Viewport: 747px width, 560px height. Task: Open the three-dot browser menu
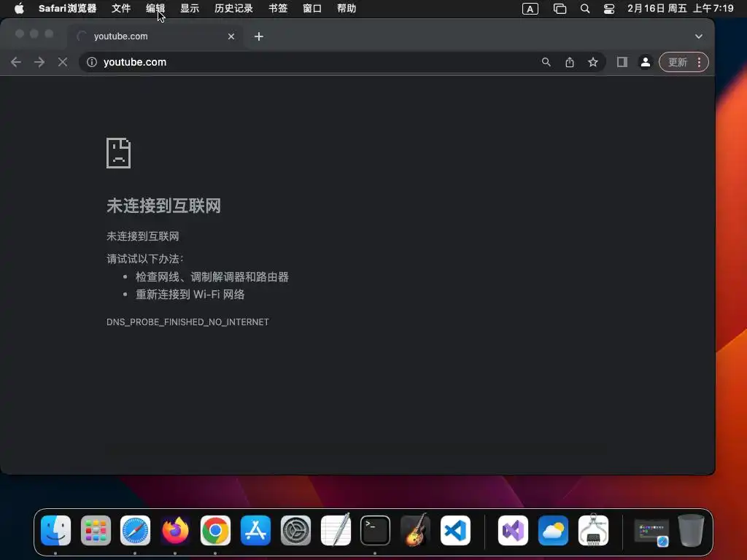(x=699, y=63)
